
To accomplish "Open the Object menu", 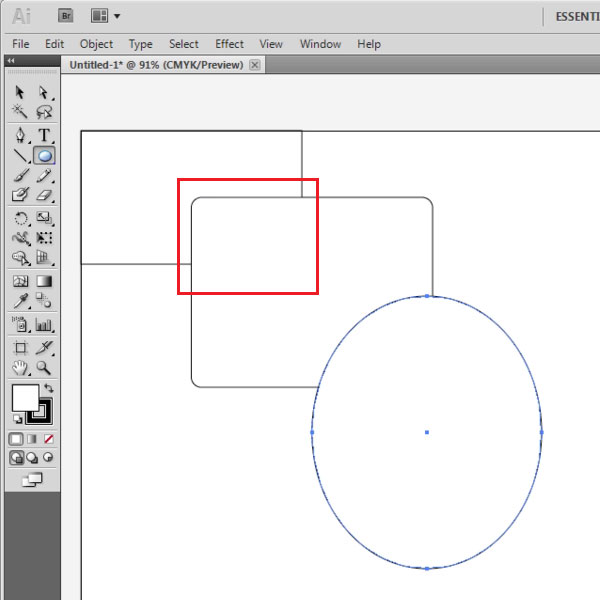I will pos(96,44).
